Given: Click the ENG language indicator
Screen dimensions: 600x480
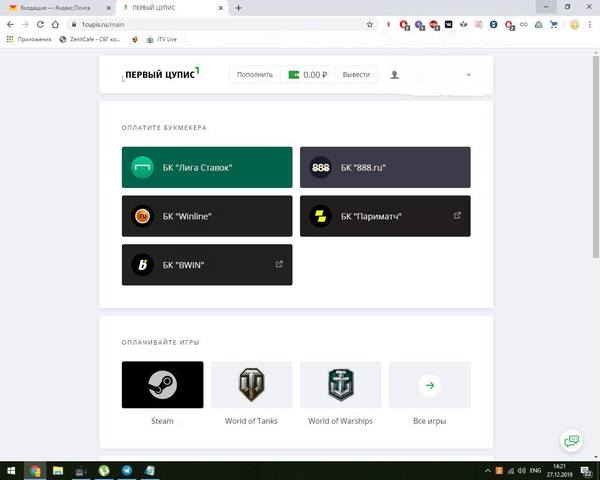Looking at the screenshot, I should tap(535, 470).
